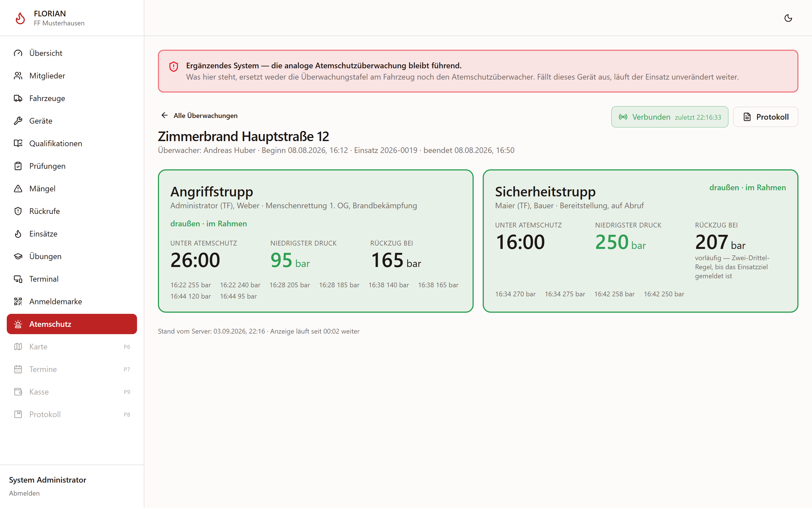The image size is (812, 508).
Task: Log out with the Abmelden link
Action: [x=24, y=493]
